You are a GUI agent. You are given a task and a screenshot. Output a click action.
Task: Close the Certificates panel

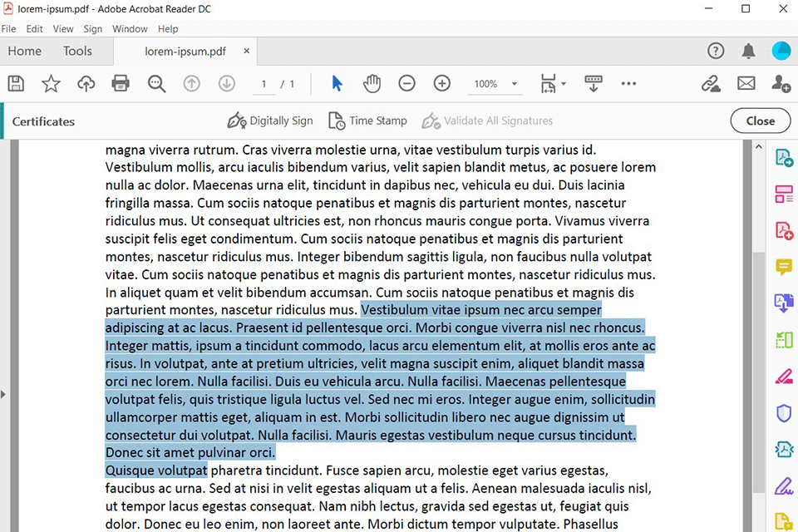[760, 121]
